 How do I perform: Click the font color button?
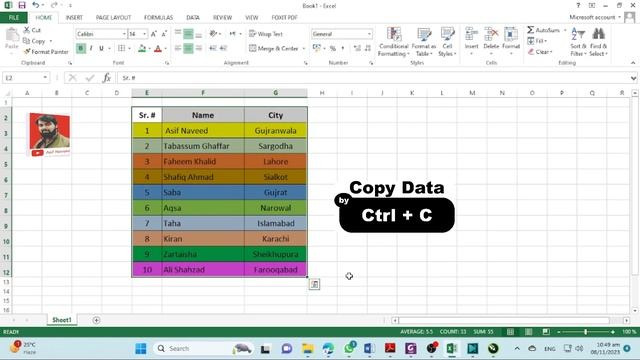158,49
